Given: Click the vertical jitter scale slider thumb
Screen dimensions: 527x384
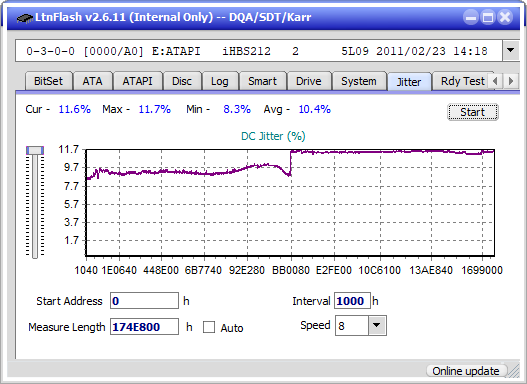Looking at the screenshot, I should click(x=35, y=150).
